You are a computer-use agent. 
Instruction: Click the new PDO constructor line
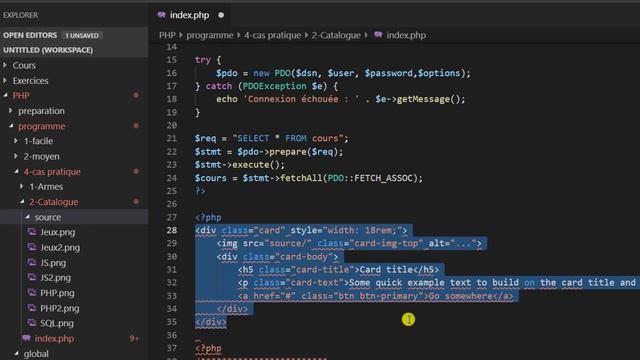[x=343, y=73]
